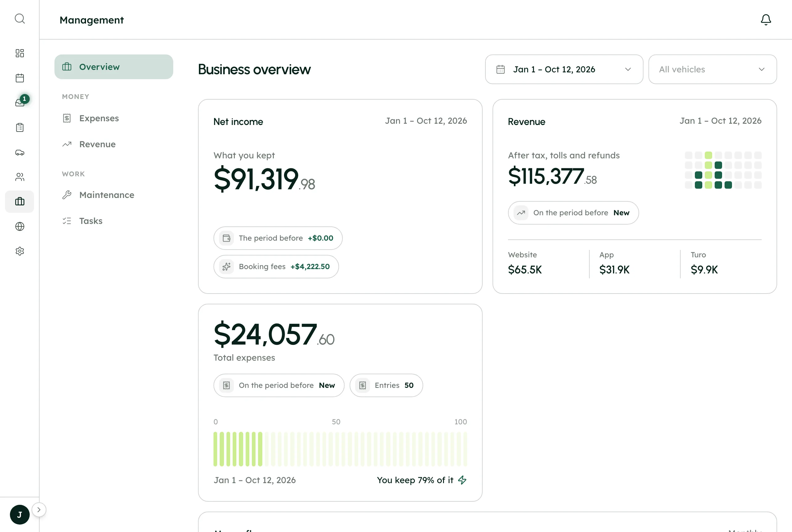
Task: Click the $24,057.60 total expenses amount
Action: coord(274,335)
